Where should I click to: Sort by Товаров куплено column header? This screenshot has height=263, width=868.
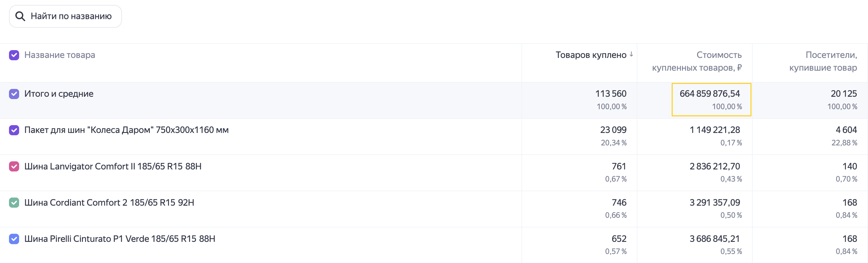[x=591, y=55]
